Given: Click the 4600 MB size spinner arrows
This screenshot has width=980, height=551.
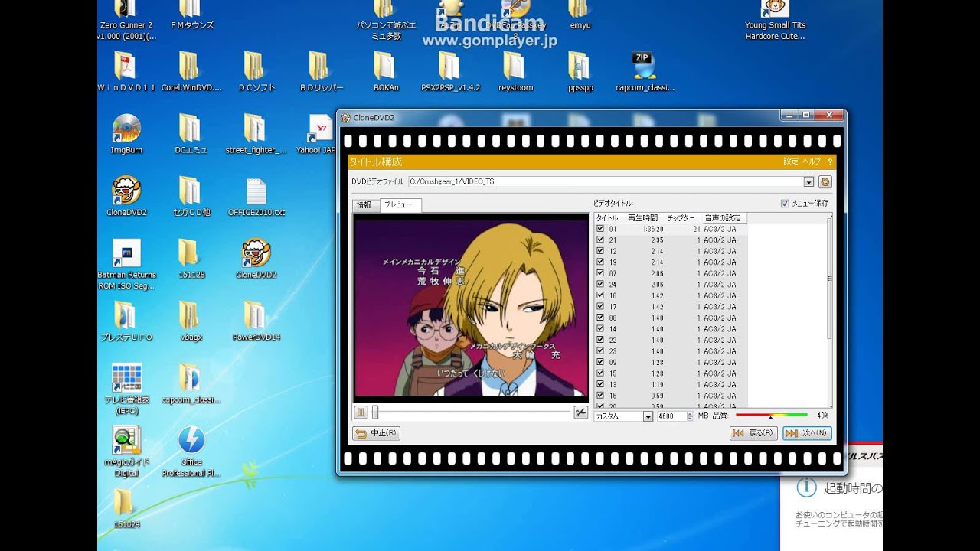Looking at the screenshot, I should coord(691,416).
